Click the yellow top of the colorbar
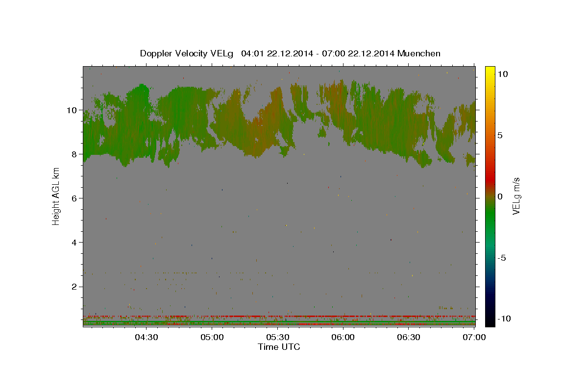Screen dimensions: 588x392 point(490,71)
